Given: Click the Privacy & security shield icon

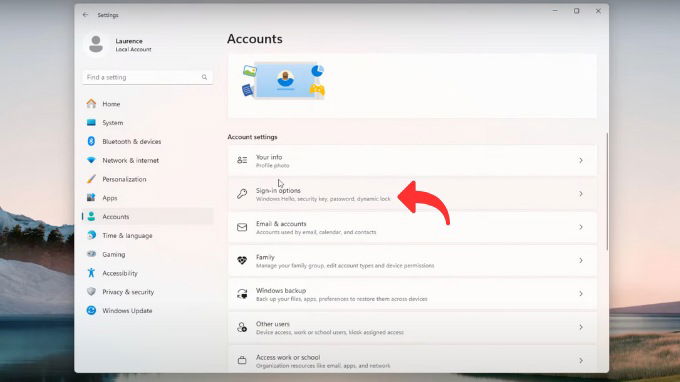Looking at the screenshot, I should [x=91, y=291].
